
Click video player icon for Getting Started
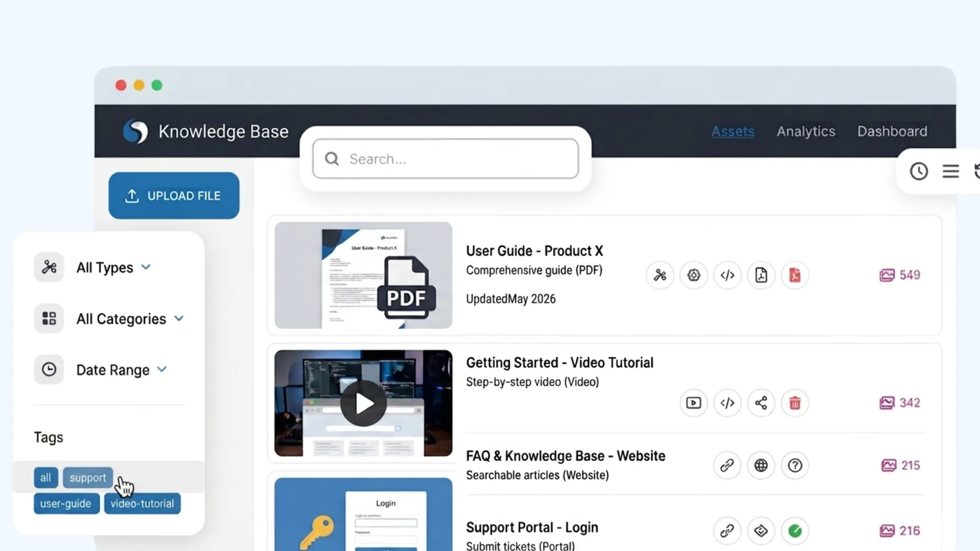[694, 403]
